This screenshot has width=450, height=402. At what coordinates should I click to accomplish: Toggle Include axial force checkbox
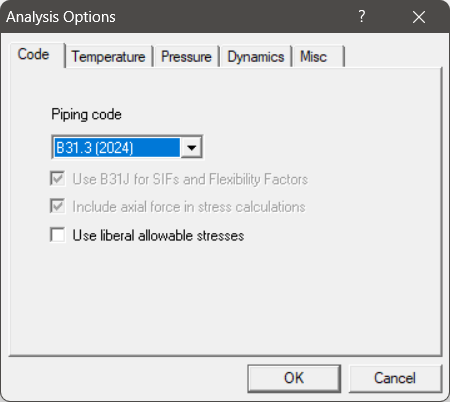58,206
